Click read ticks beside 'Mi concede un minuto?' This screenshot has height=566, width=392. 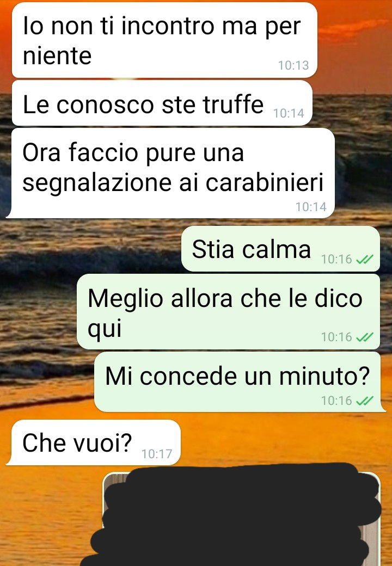[x=365, y=401]
